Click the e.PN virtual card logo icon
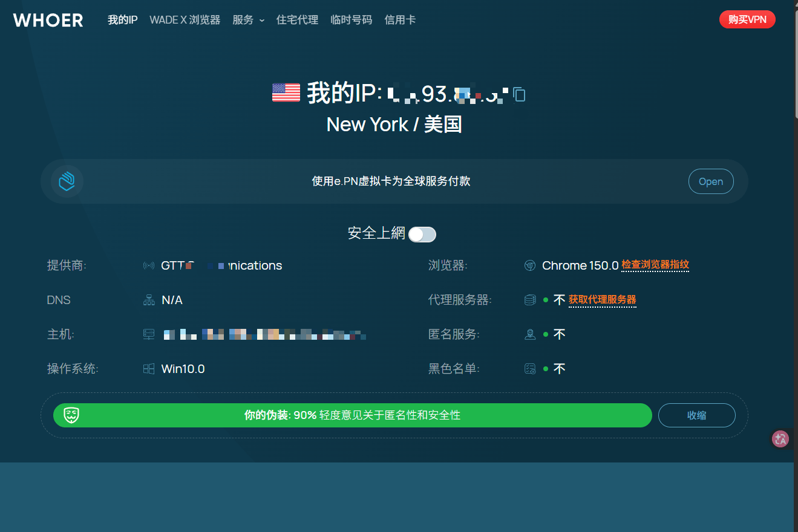This screenshot has height=532, width=798. pos(67,181)
